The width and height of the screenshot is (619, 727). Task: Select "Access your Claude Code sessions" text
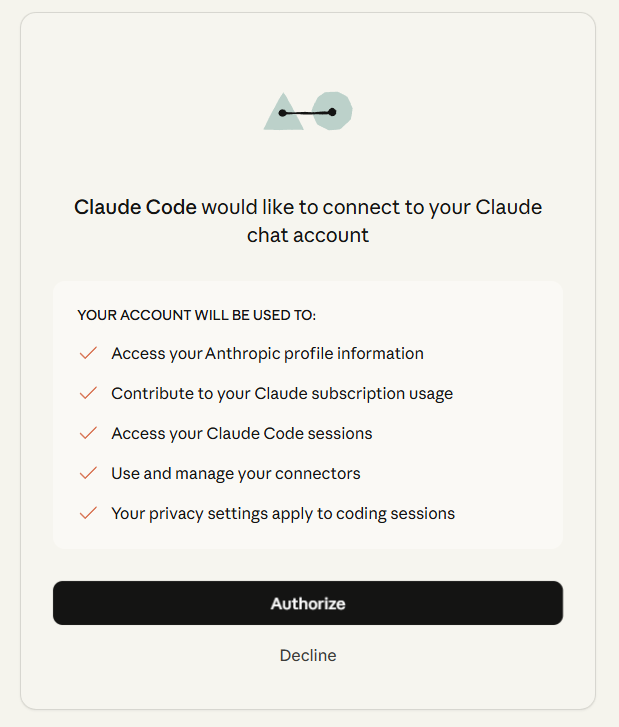[x=242, y=433]
